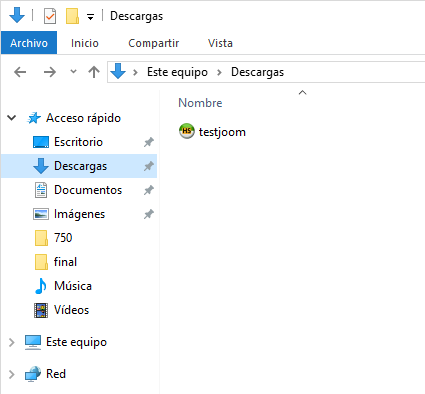Open Documentos from quick access

[x=88, y=190]
